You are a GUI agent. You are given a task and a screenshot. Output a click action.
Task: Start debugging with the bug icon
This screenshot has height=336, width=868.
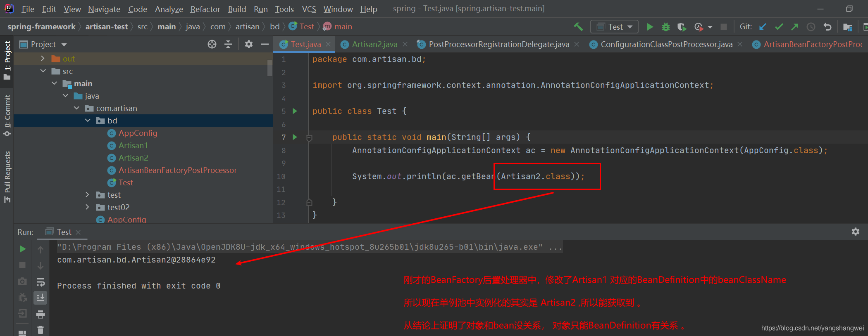click(x=665, y=27)
